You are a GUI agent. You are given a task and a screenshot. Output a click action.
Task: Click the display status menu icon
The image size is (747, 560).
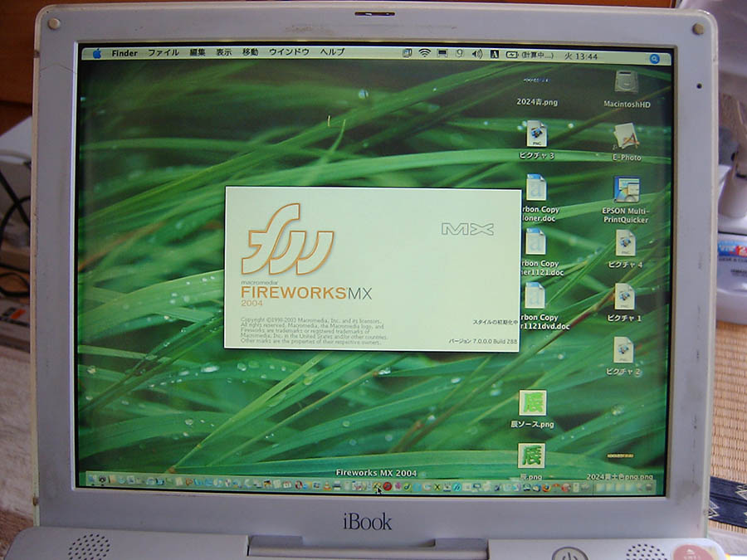(x=442, y=53)
